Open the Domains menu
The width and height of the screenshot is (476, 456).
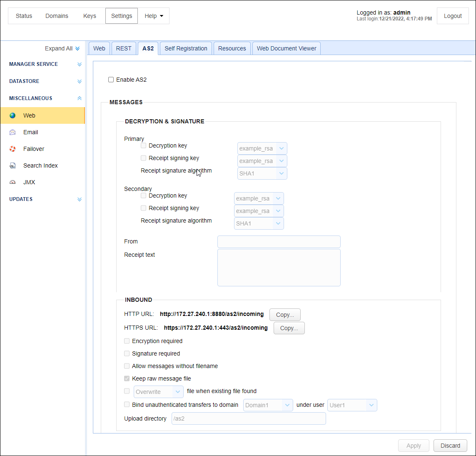click(57, 16)
